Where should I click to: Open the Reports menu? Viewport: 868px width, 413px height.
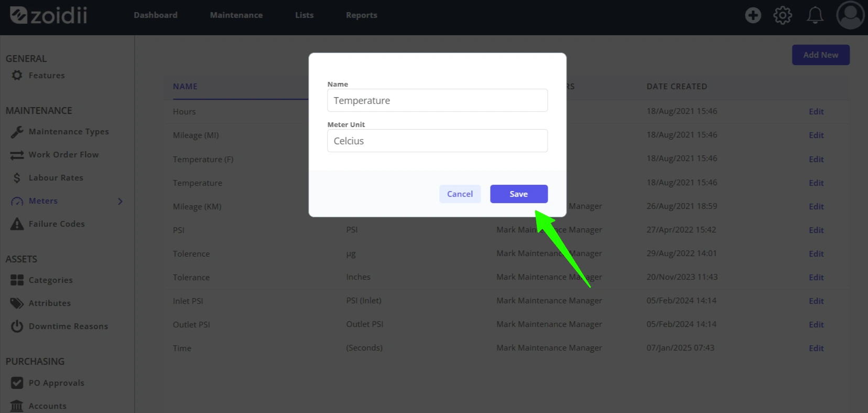tap(362, 15)
